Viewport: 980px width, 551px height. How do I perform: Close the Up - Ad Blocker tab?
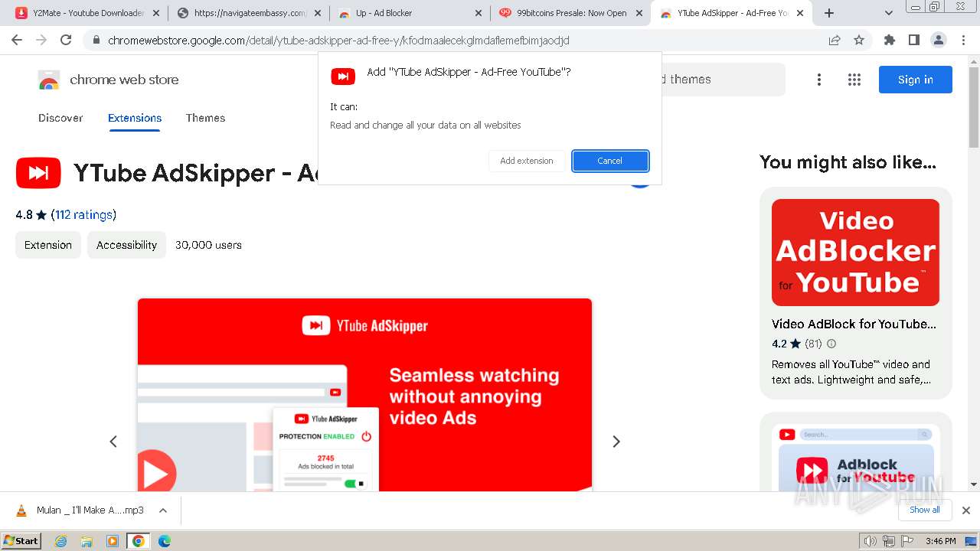click(x=479, y=13)
